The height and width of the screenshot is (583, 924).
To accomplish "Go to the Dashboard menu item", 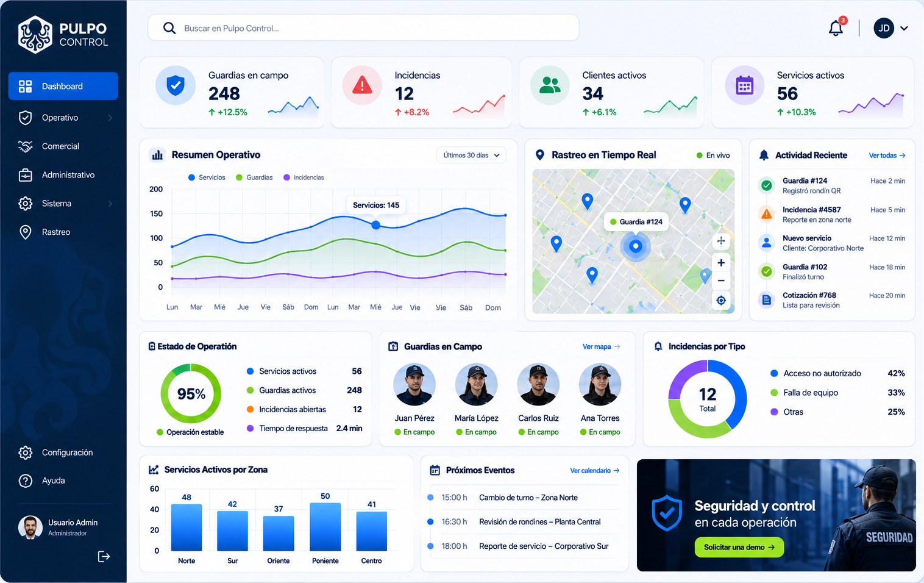I will [x=63, y=86].
